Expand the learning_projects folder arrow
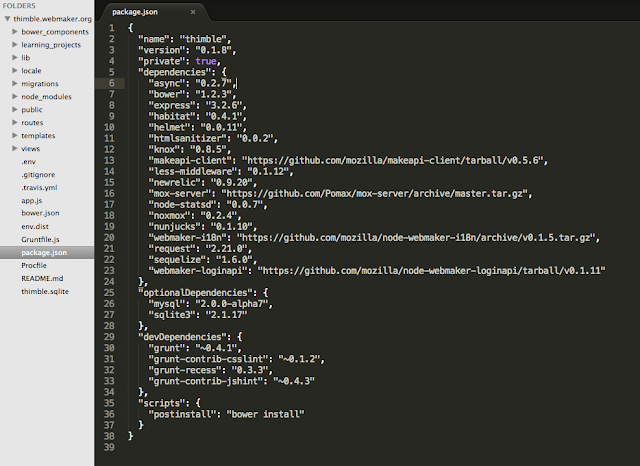Viewport: 640px width, 466px height. pyautogui.click(x=15, y=44)
